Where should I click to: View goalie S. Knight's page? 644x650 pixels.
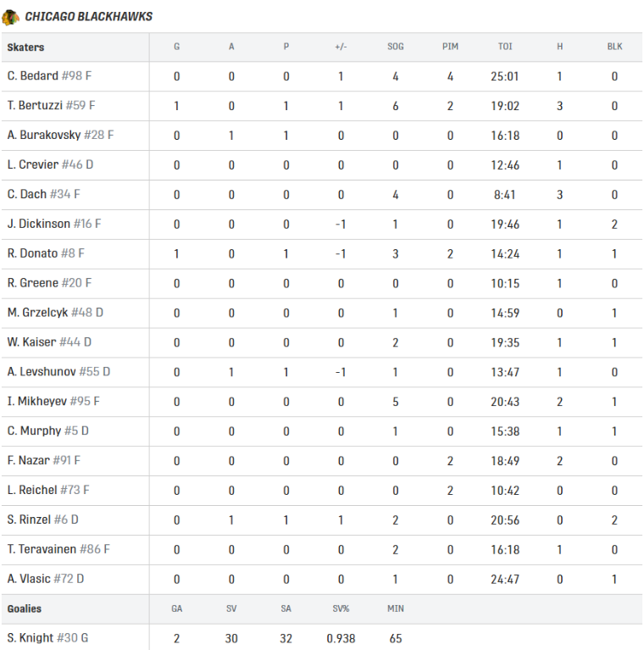pos(31,638)
